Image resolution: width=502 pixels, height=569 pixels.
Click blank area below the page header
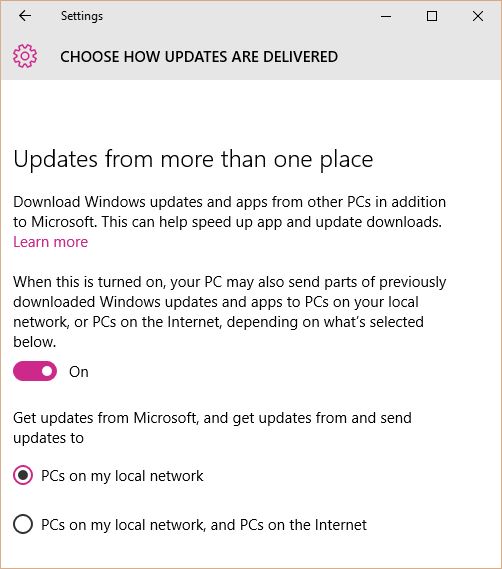tap(250, 112)
